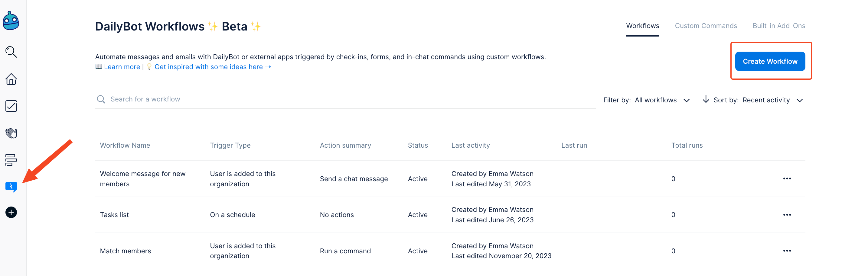This screenshot has width=868, height=276.
Task: Open options menu for Match members workflow
Action: 787,250
